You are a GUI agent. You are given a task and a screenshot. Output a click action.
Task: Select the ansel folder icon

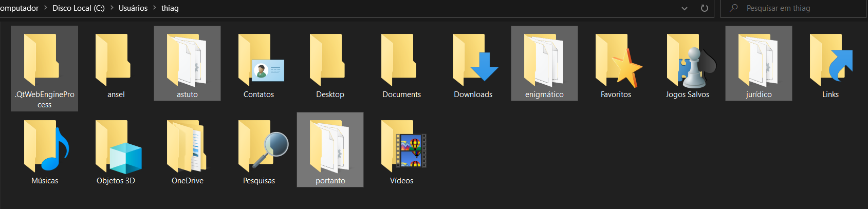pos(113,60)
